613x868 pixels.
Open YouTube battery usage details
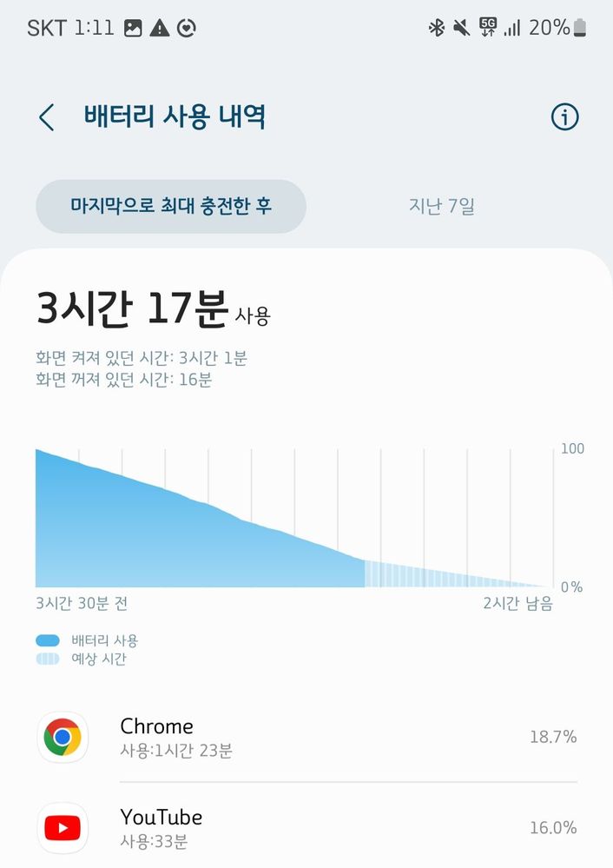(307, 827)
